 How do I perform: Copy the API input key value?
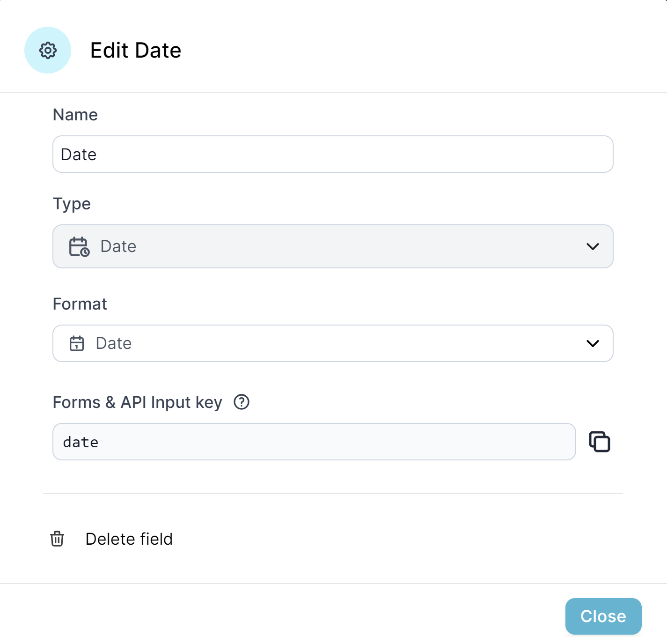tap(599, 442)
